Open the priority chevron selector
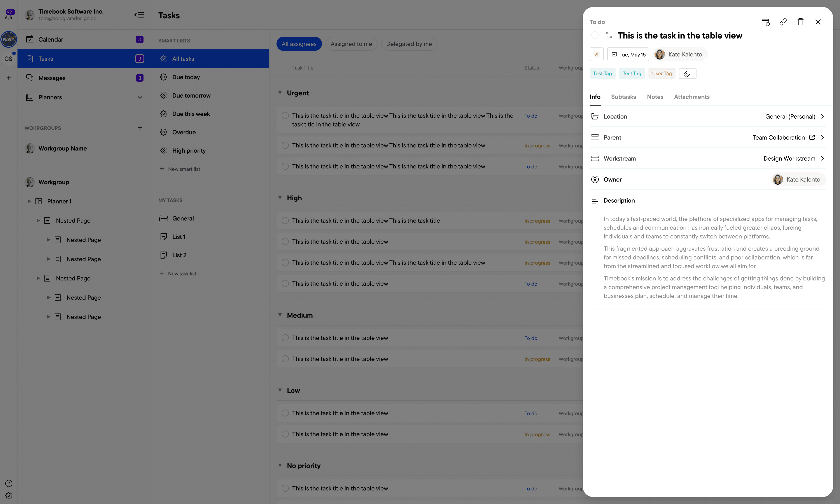The width and height of the screenshot is (840, 504). tap(597, 54)
